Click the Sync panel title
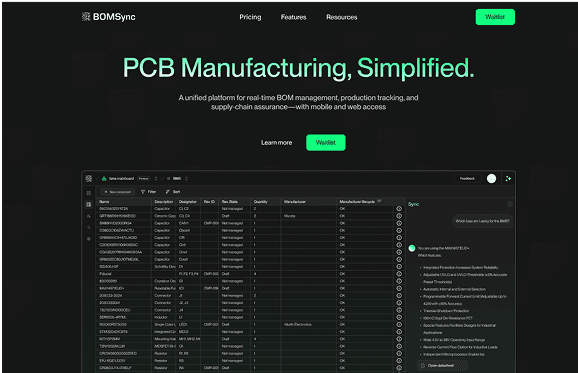 click(413, 204)
